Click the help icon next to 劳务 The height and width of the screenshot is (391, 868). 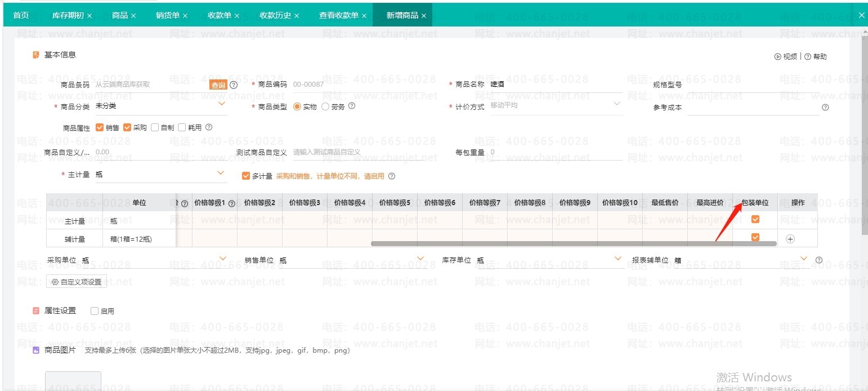tap(352, 106)
